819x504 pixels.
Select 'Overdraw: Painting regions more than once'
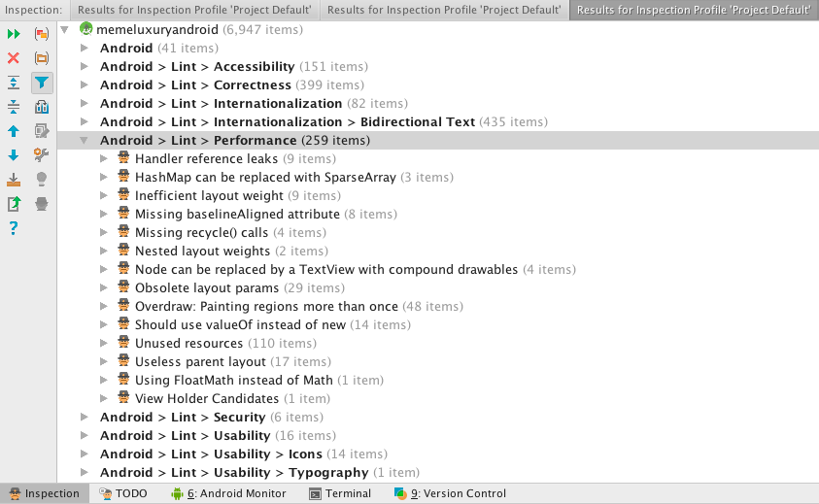click(266, 306)
